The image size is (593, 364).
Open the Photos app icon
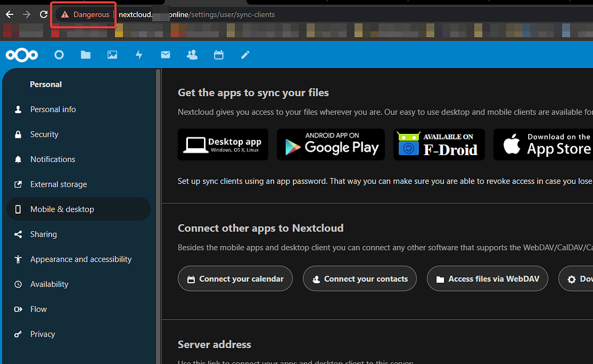(x=112, y=55)
